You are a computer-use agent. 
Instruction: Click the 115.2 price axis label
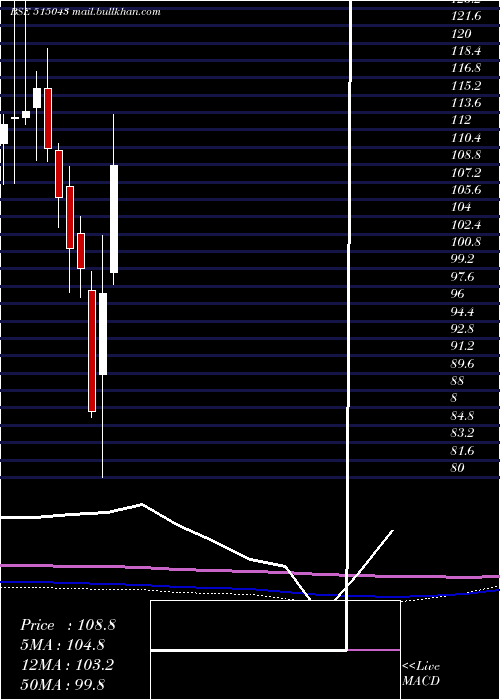(466, 86)
